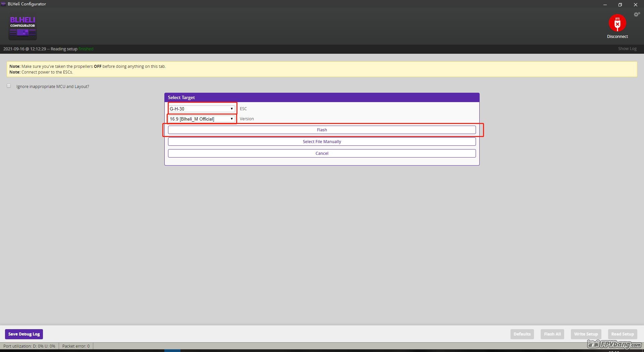Click the Disconnect USB icon

pos(617,23)
